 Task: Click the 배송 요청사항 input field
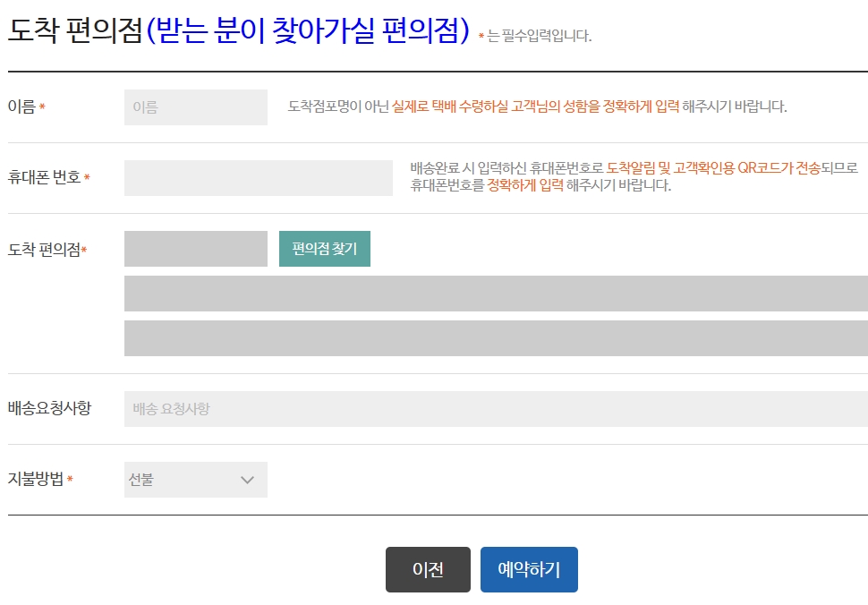[496, 409]
